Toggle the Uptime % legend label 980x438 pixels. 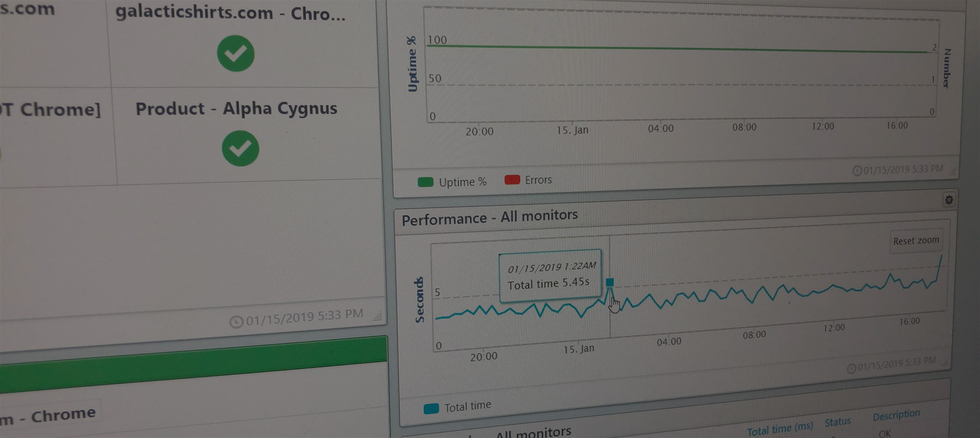tap(463, 182)
